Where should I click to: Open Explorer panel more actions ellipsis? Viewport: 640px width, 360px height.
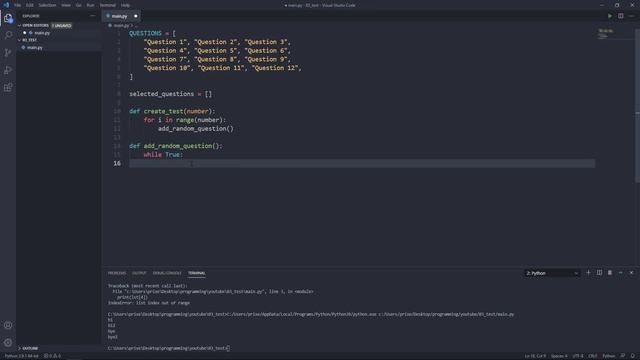tap(93, 16)
